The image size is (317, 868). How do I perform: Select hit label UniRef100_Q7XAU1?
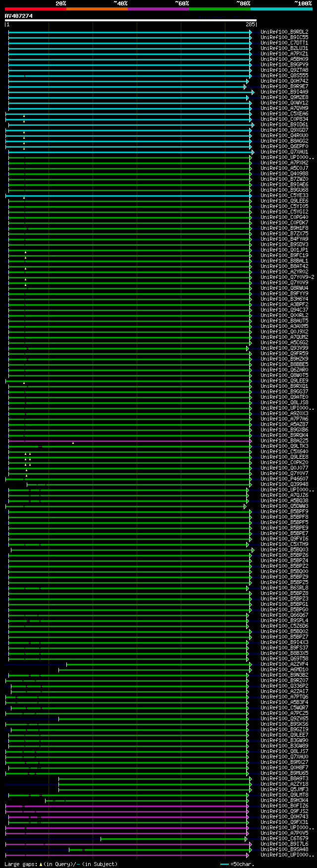(x=284, y=152)
